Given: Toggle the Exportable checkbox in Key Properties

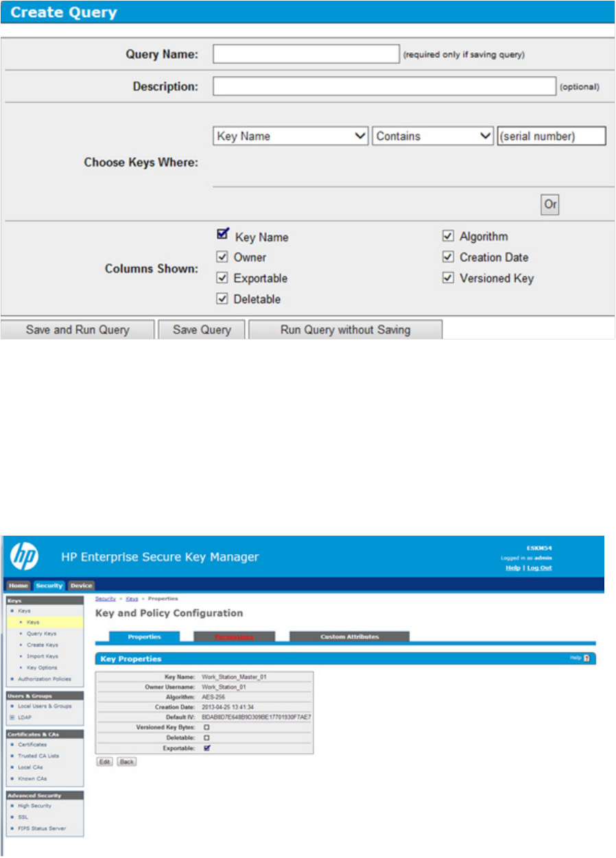Looking at the screenshot, I should pos(206,748).
